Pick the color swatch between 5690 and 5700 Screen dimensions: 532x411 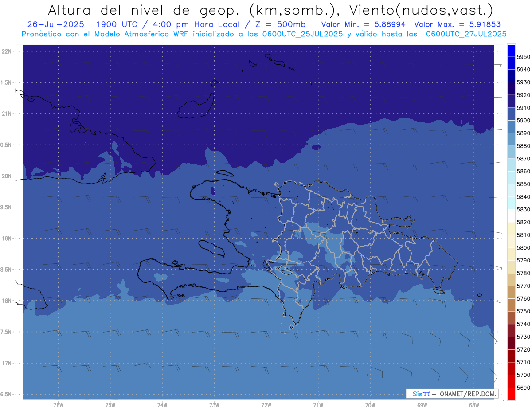tap(511, 381)
